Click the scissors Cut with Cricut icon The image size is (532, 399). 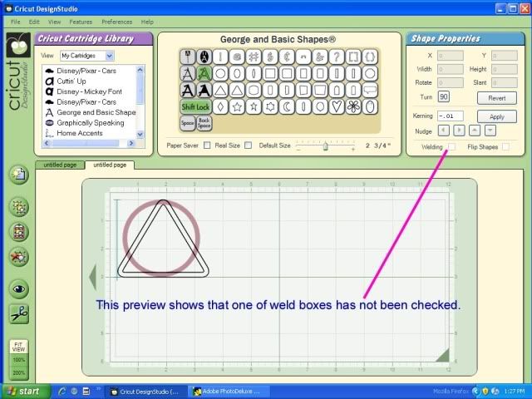pos(18,314)
